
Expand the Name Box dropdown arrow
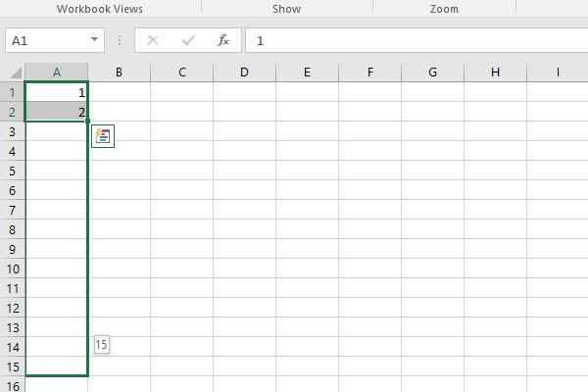[95, 41]
